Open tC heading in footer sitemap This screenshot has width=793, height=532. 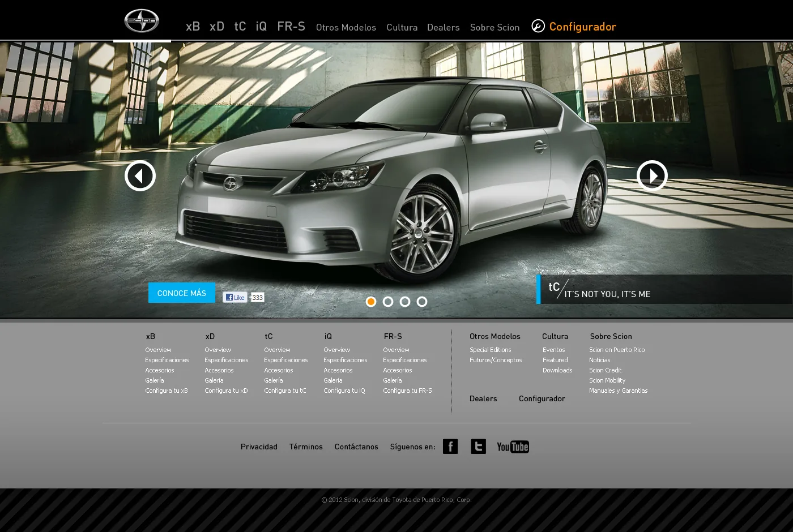point(269,336)
